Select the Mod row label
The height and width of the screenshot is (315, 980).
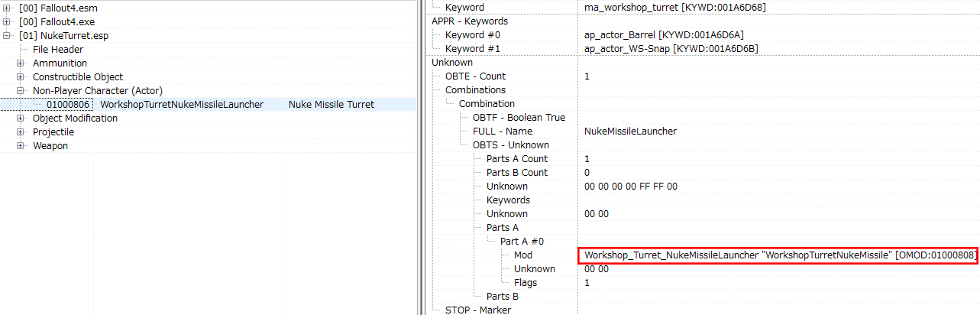523,255
